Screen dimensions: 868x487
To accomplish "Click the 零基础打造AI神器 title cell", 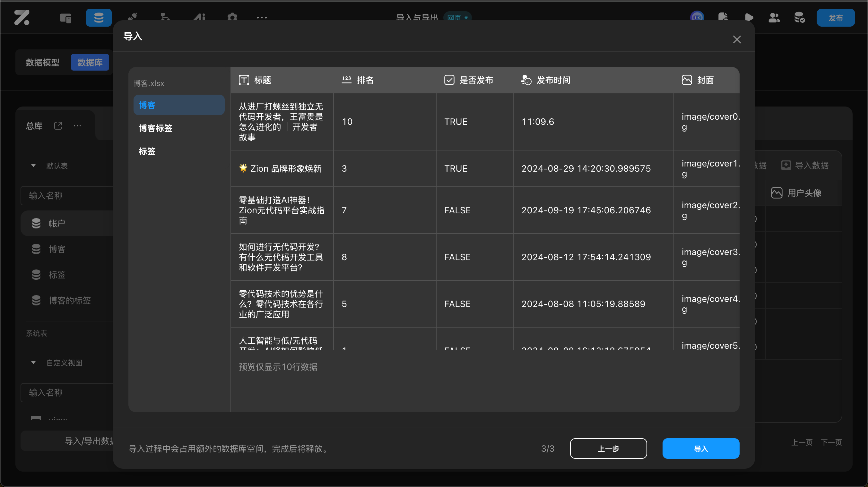I will [x=282, y=210].
